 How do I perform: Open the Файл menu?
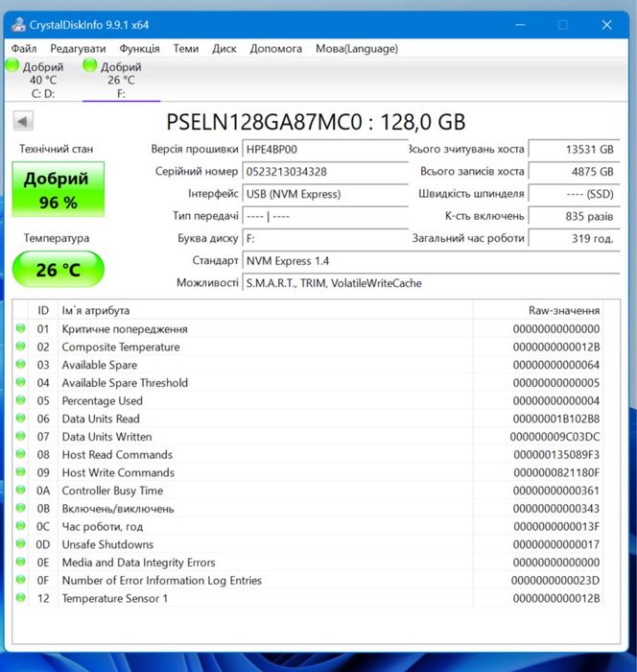24,48
